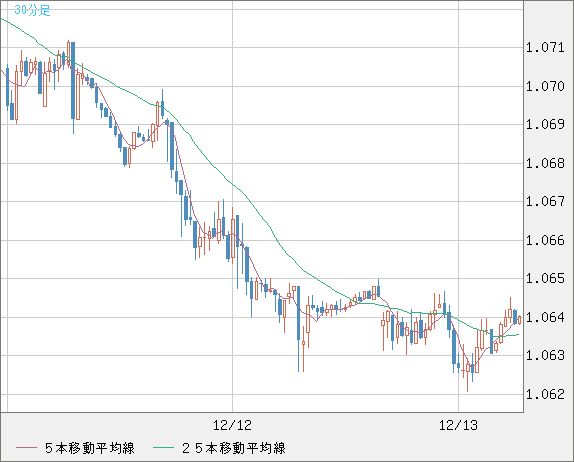Click the 1.065 price axis label
574x462 pixels.
tap(545, 279)
